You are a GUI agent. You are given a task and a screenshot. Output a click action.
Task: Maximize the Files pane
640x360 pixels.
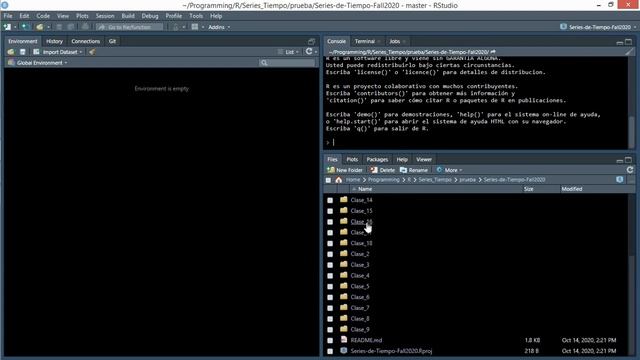point(629,160)
